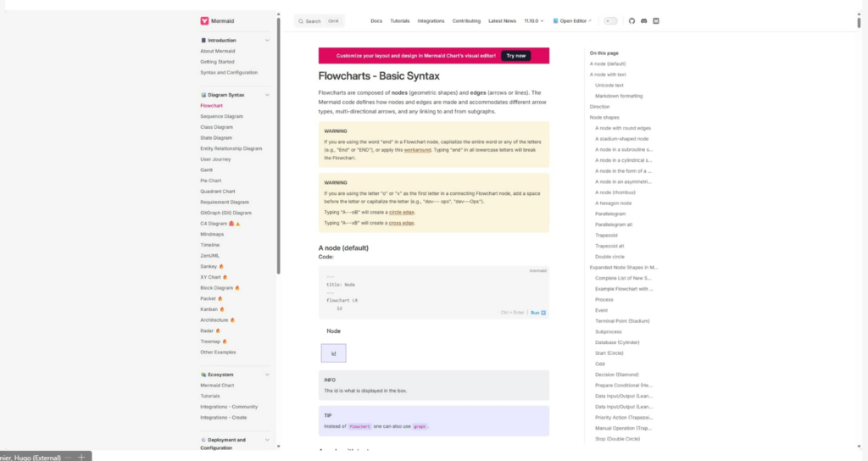Toggle the dark mode switch
Viewport: 868px width, 461px height.
coord(610,21)
